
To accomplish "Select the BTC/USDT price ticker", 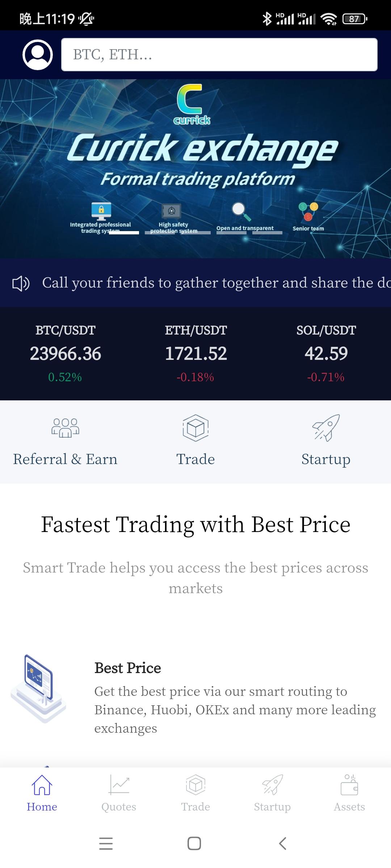I will pyautogui.click(x=65, y=353).
